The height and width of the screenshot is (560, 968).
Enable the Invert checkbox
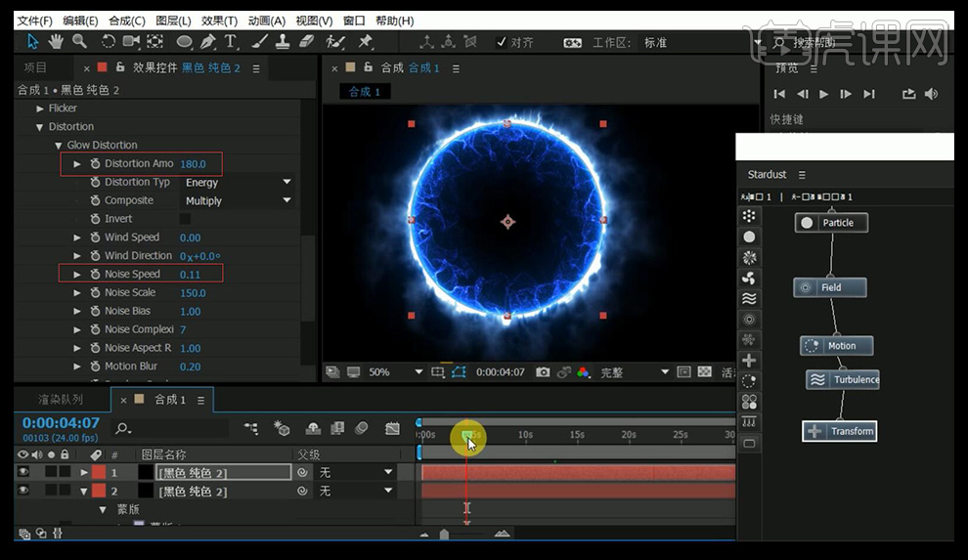(x=185, y=219)
